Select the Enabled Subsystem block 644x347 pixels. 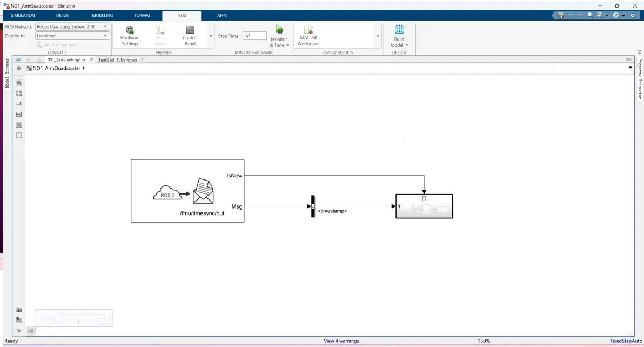[424, 206]
